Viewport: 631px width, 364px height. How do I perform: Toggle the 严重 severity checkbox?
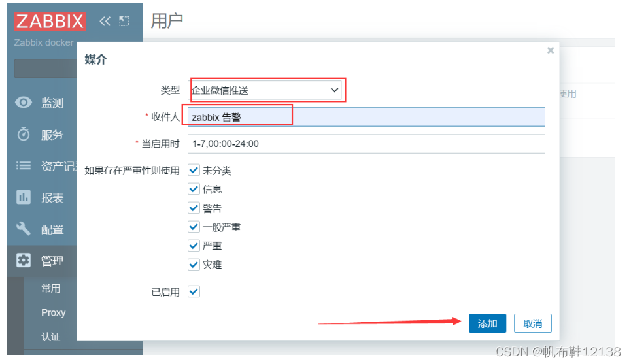(194, 246)
